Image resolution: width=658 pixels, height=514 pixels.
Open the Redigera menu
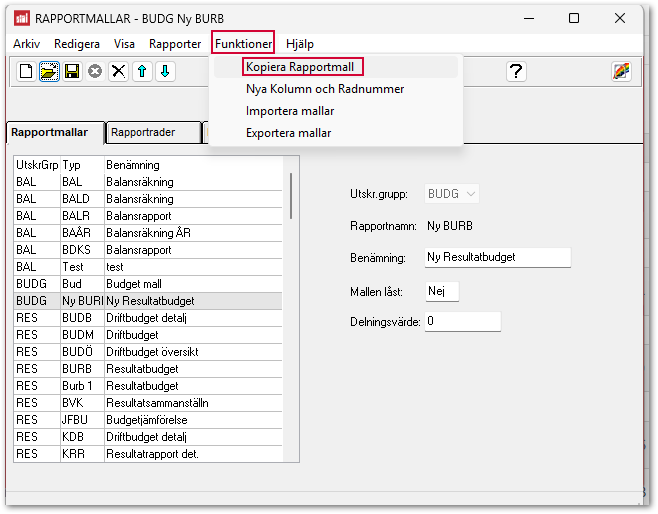(77, 44)
